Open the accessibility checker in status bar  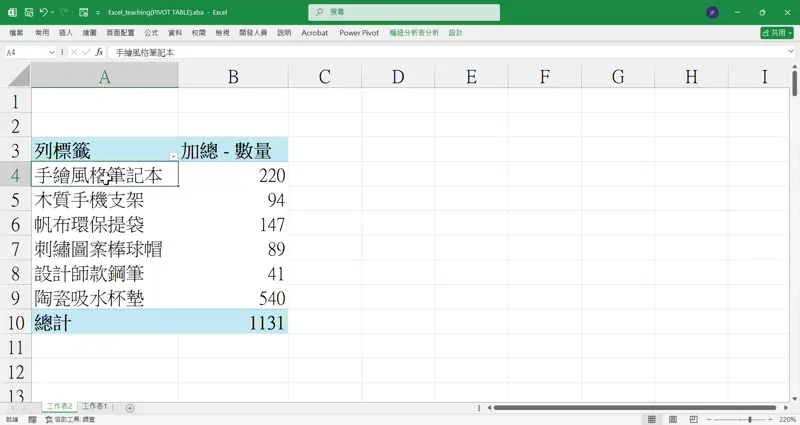tap(70, 419)
